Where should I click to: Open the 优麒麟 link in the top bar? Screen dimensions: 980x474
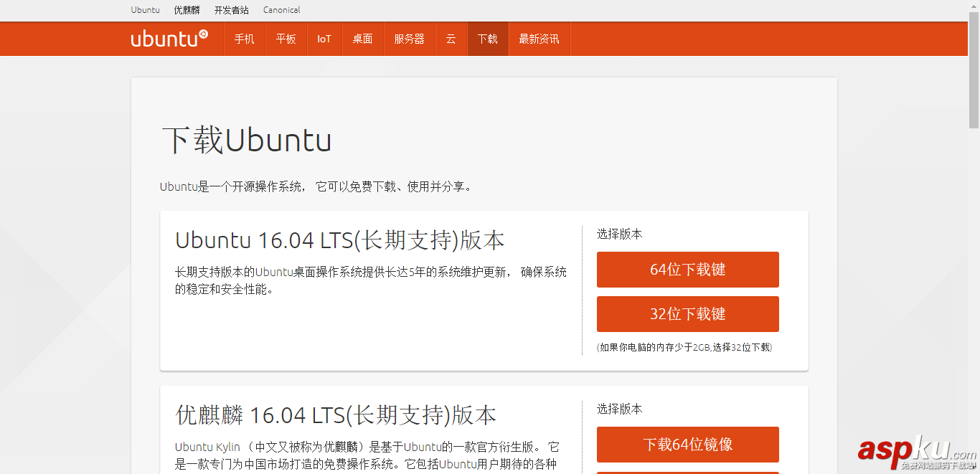pos(187,10)
